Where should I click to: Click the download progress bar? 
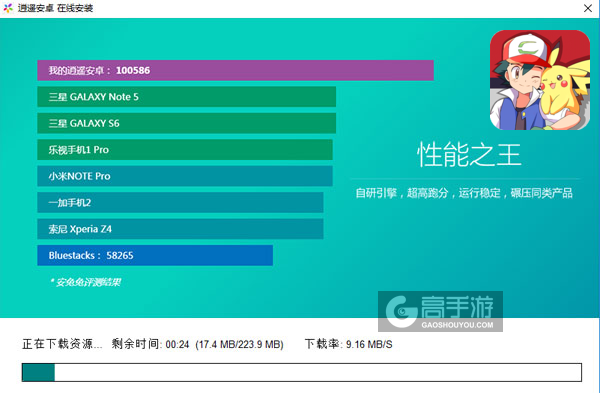pyautogui.click(x=302, y=372)
